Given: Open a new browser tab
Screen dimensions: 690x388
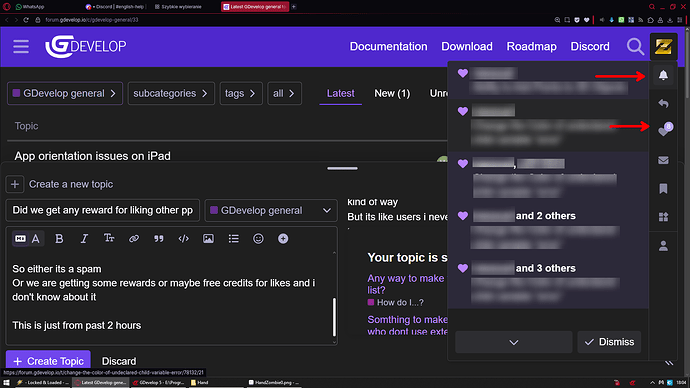Looking at the screenshot, I should point(294,7).
